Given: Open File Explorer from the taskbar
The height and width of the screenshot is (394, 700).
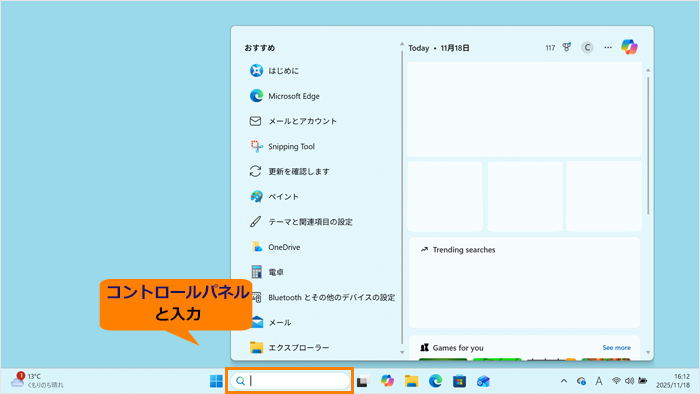Looking at the screenshot, I should coord(411,381).
